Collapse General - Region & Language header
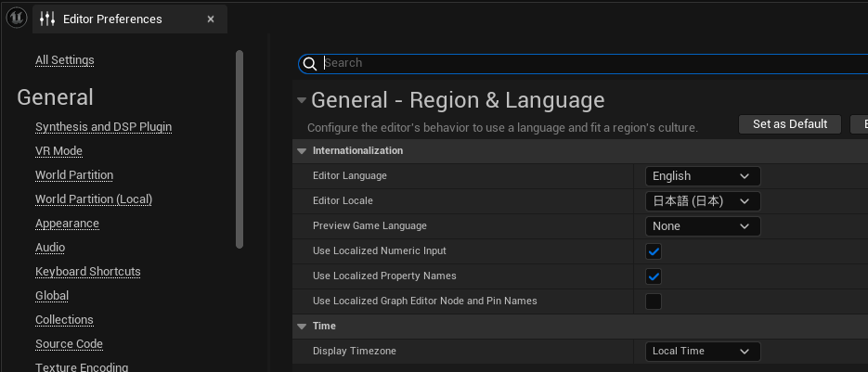The image size is (868, 372). [301, 100]
